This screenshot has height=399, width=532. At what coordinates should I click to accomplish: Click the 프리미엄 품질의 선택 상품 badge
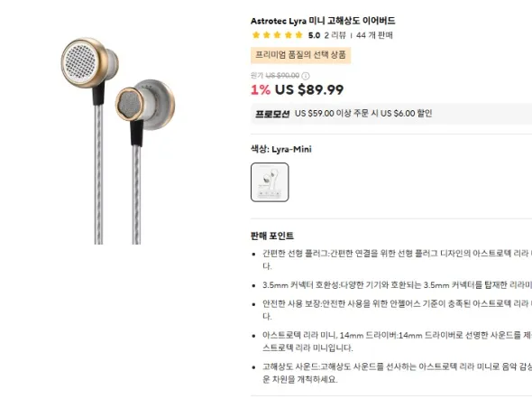[300, 55]
